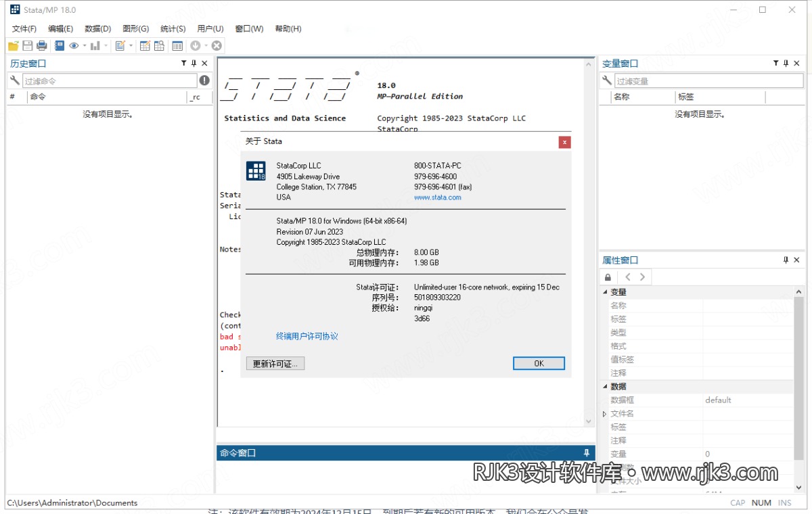Open the More down-arrow icon dropdown
The width and height of the screenshot is (812, 514).
pyautogui.click(x=206, y=46)
